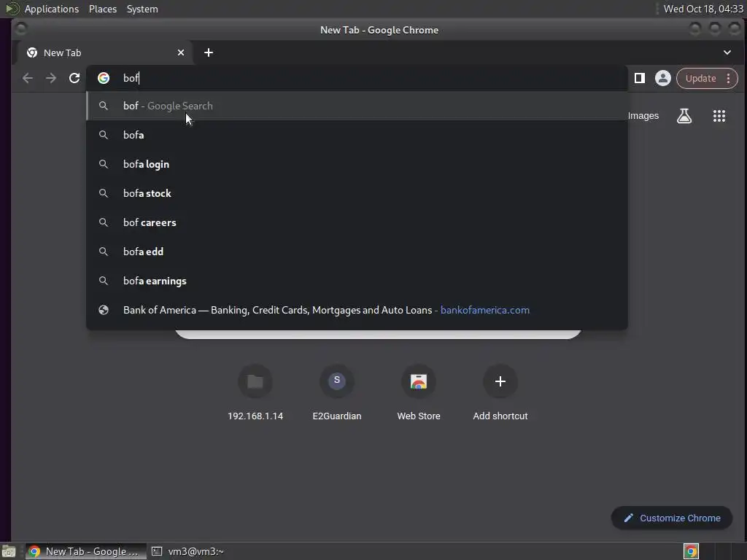Open the side panel icon
This screenshot has height=560, width=747.
click(x=639, y=78)
